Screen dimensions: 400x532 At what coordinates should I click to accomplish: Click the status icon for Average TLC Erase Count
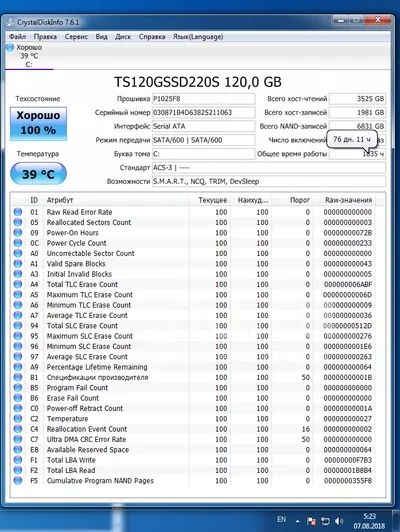tap(18, 316)
